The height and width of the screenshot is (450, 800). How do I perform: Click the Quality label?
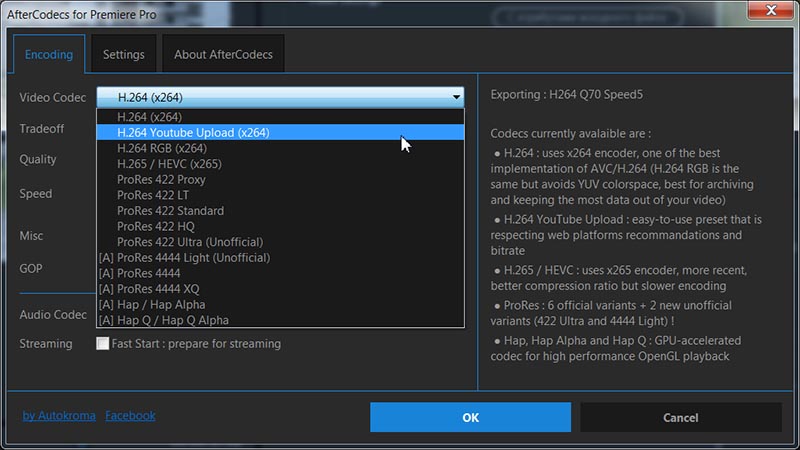pos(38,160)
